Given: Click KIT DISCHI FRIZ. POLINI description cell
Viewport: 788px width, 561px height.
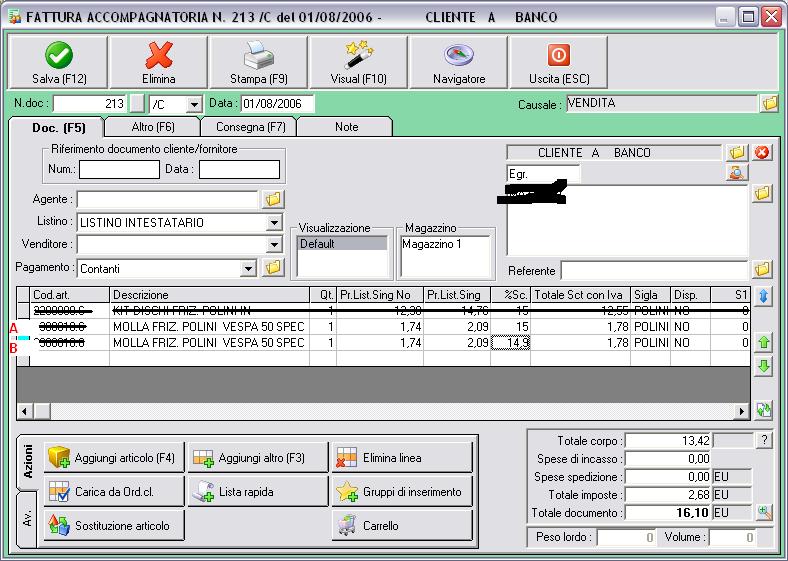Looking at the screenshot, I should point(210,311).
